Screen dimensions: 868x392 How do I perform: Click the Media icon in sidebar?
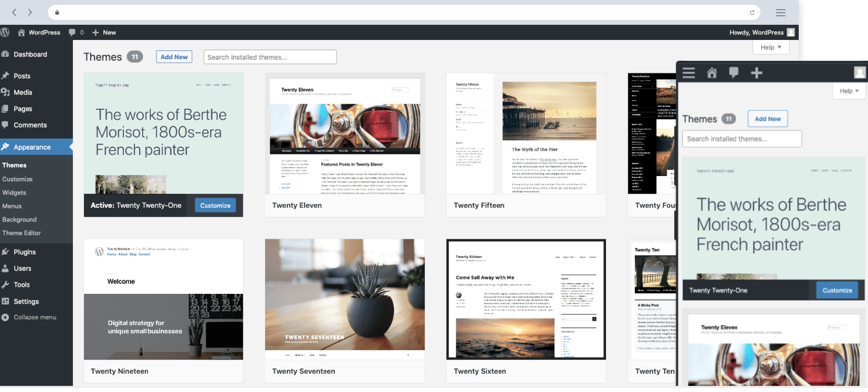[x=5, y=92]
